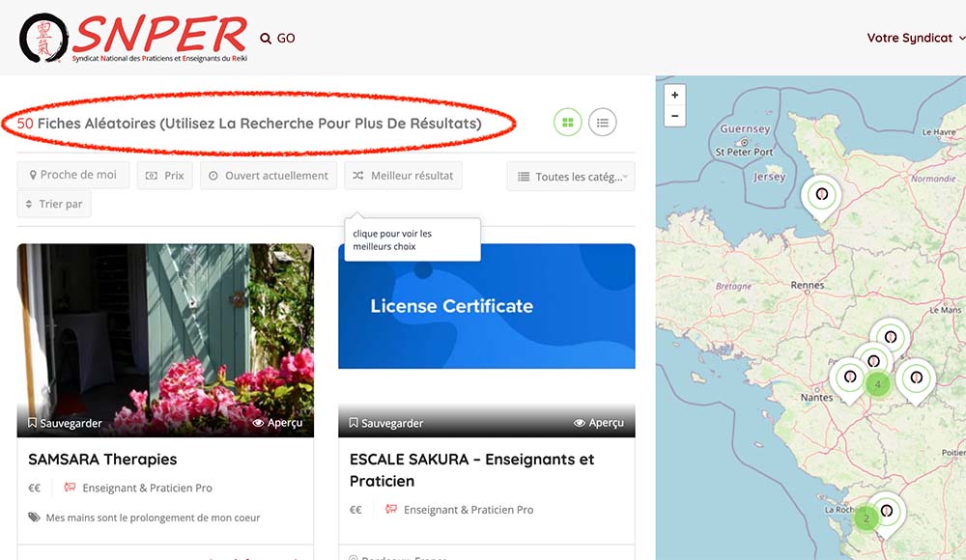Click the Meilleur résultat filter
The width and height of the screenshot is (966, 560).
(x=403, y=176)
